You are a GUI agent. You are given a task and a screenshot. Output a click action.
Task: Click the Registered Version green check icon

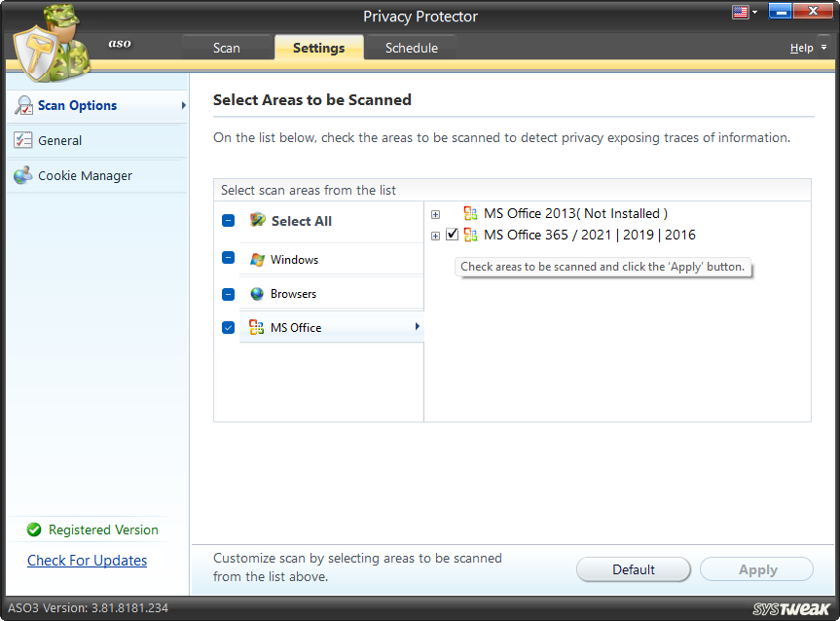click(33, 530)
